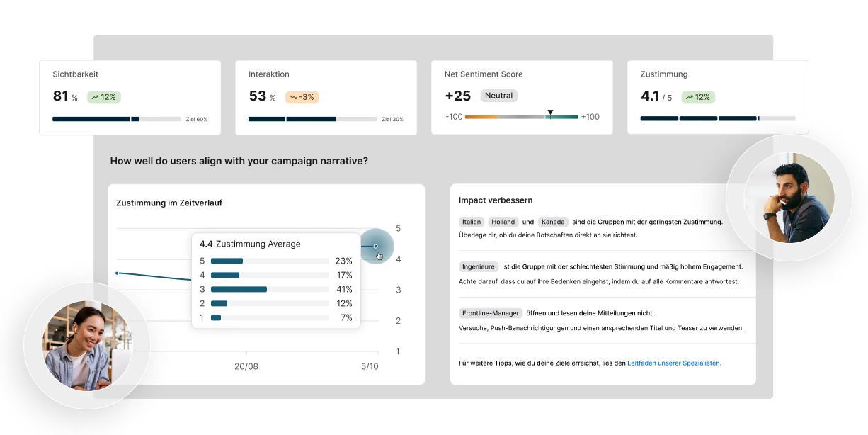The width and height of the screenshot is (868, 435).
Task: Click the Neutral badge next to Net Sentiment Score
Action: point(499,96)
